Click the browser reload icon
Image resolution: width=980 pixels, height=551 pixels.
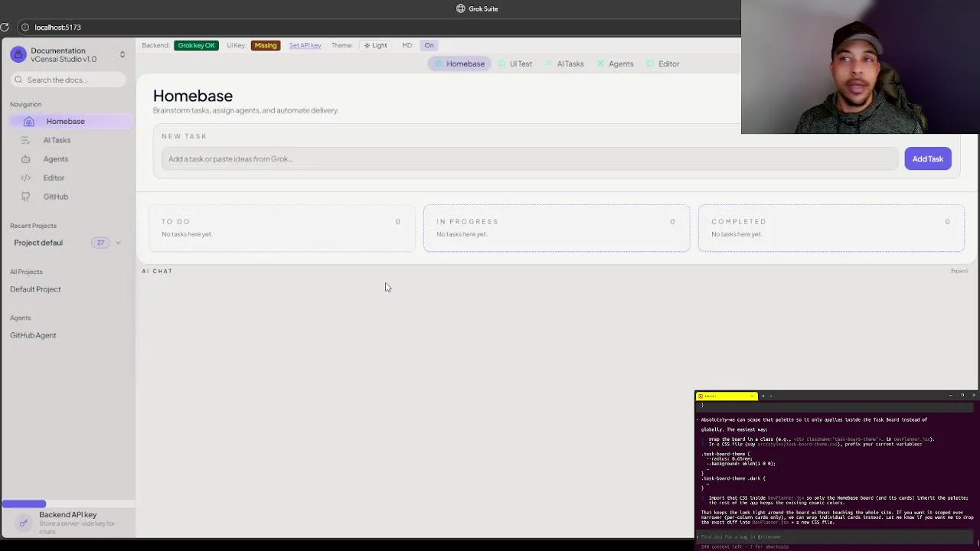tap(5, 28)
